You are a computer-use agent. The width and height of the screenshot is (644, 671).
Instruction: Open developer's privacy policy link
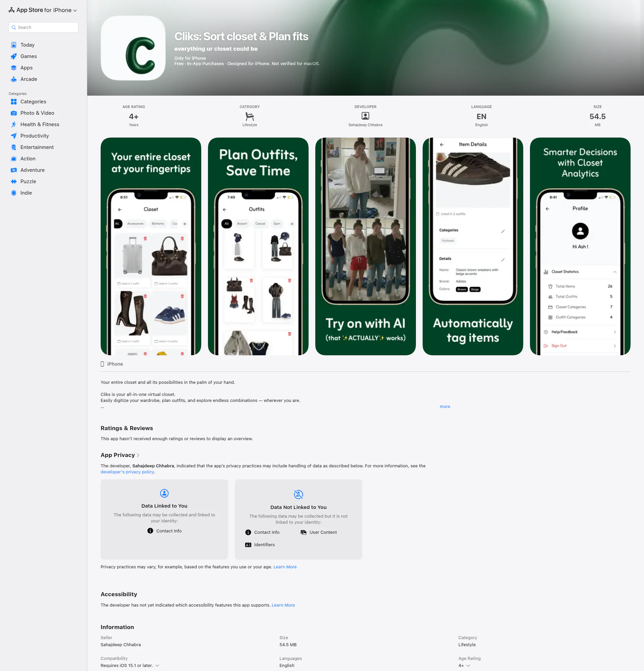[x=127, y=472]
